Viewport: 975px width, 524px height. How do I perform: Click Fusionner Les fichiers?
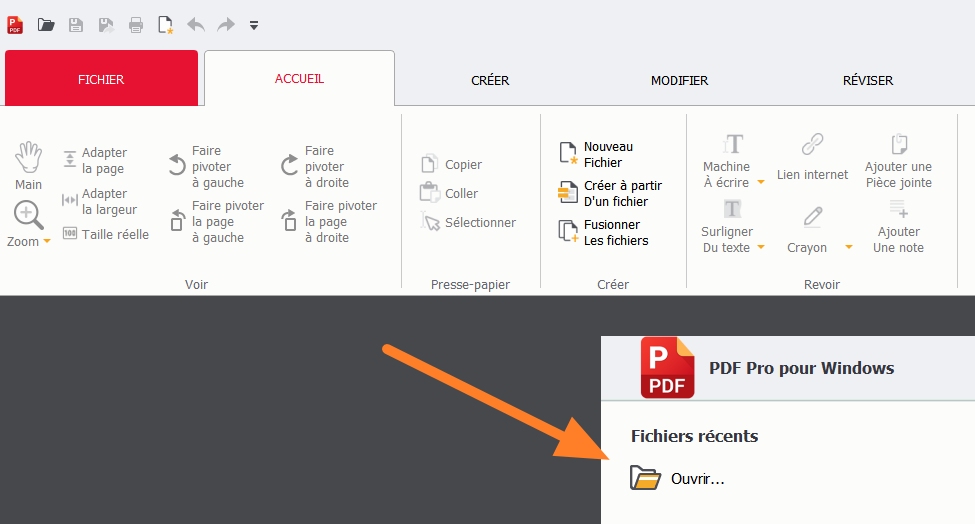[603, 232]
